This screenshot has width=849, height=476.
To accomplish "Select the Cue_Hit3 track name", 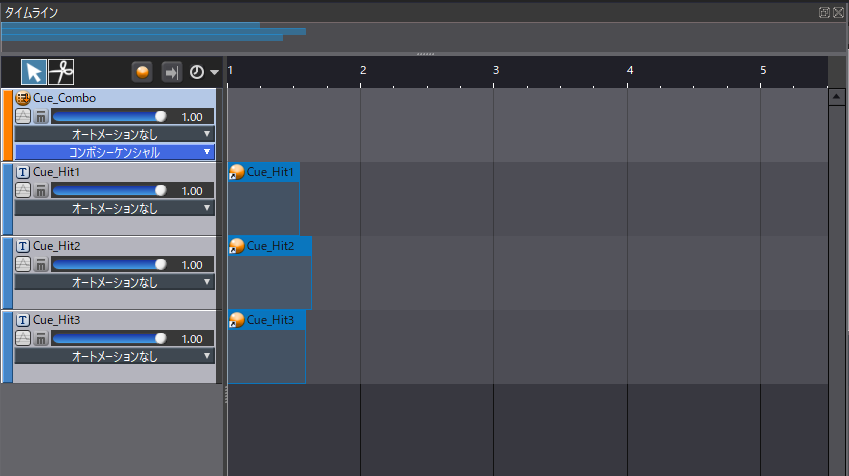I will tap(56, 320).
